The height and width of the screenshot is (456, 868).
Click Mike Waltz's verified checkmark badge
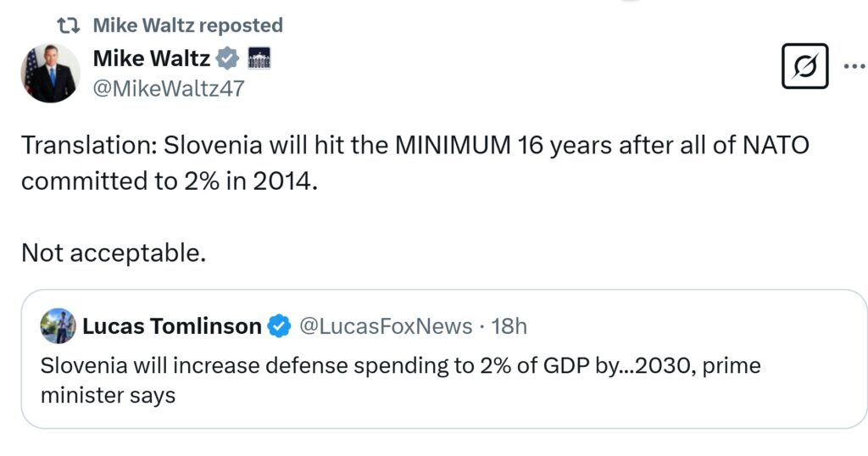[227, 59]
